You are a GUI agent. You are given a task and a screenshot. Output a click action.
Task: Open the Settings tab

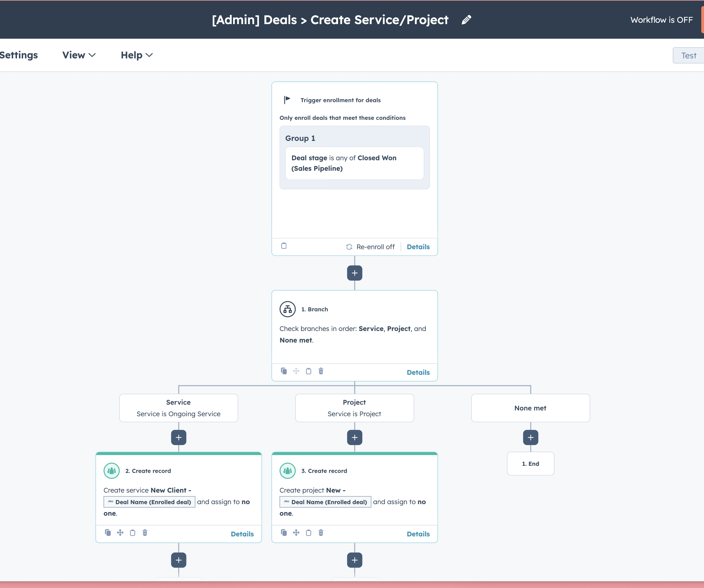coord(19,55)
